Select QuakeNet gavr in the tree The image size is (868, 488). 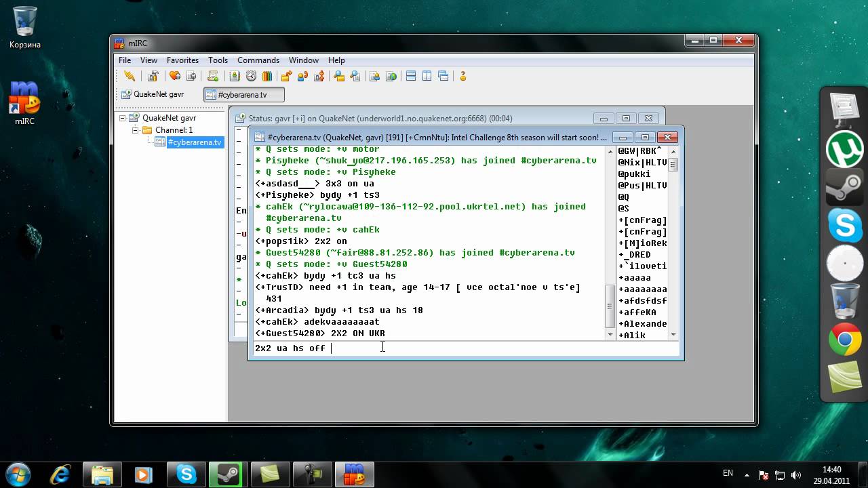pyautogui.click(x=169, y=118)
